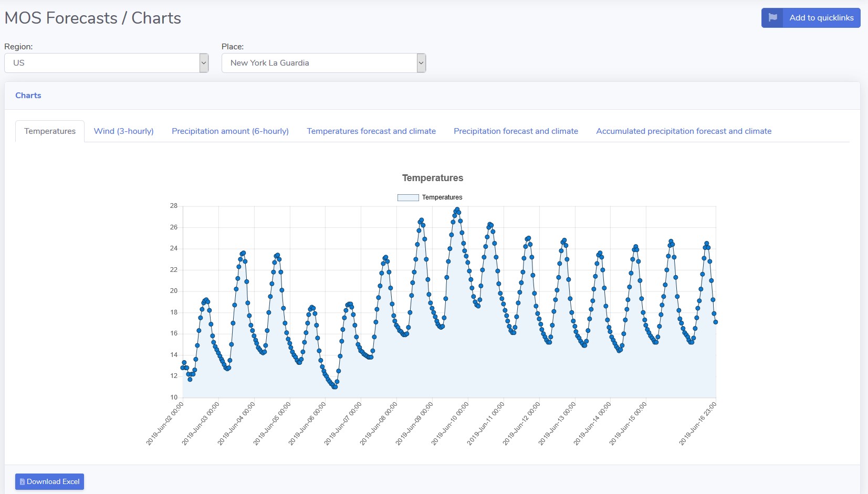The image size is (868, 494).
Task: Toggle the Temperatures series via legend label
Action: (442, 197)
